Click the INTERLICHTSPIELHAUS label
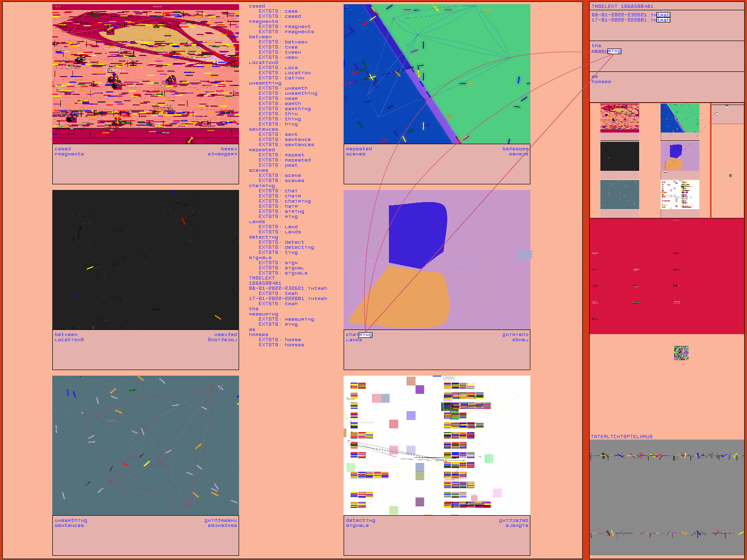Image resolution: width=747 pixels, height=560 pixels. pos(621,437)
